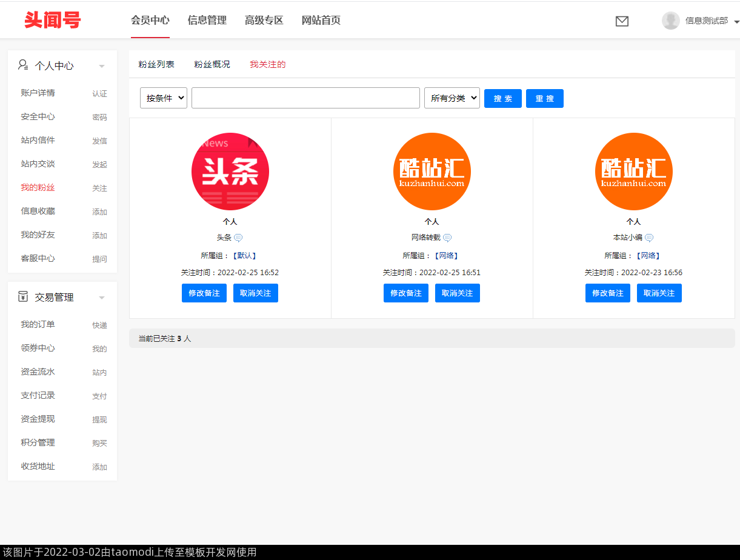The width and height of the screenshot is (740, 560).
Task: Click the user avatar icon in header
Action: pos(670,21)
